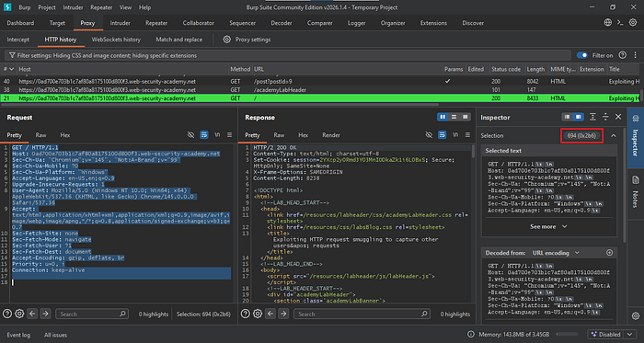Select the right Inspector layout icon
The image size is (644, 343).
(579, 117)
